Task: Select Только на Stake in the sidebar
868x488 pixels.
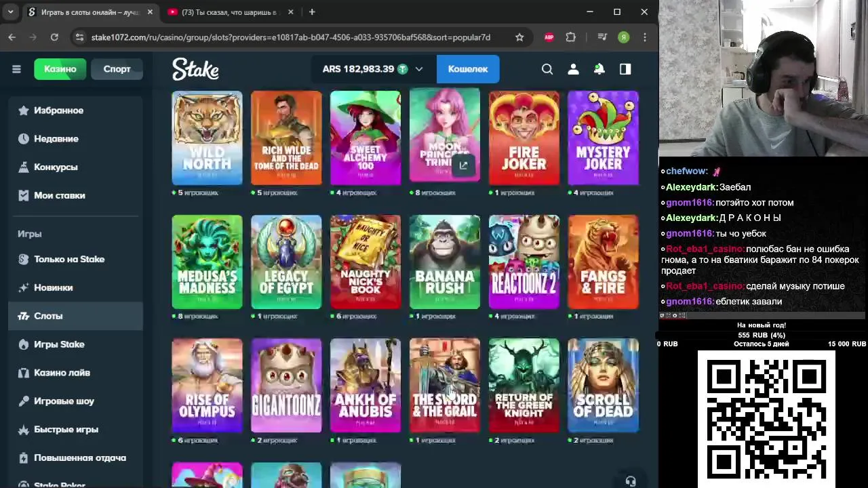Action: tap(75, 260)
